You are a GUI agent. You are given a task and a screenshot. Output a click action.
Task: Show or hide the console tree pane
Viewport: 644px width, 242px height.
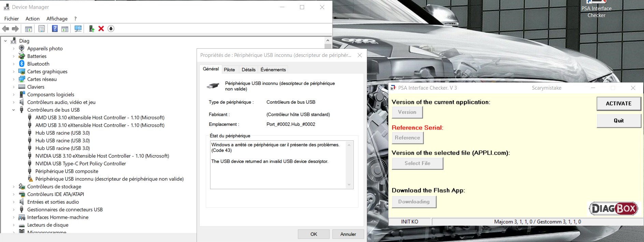(29, 29)
